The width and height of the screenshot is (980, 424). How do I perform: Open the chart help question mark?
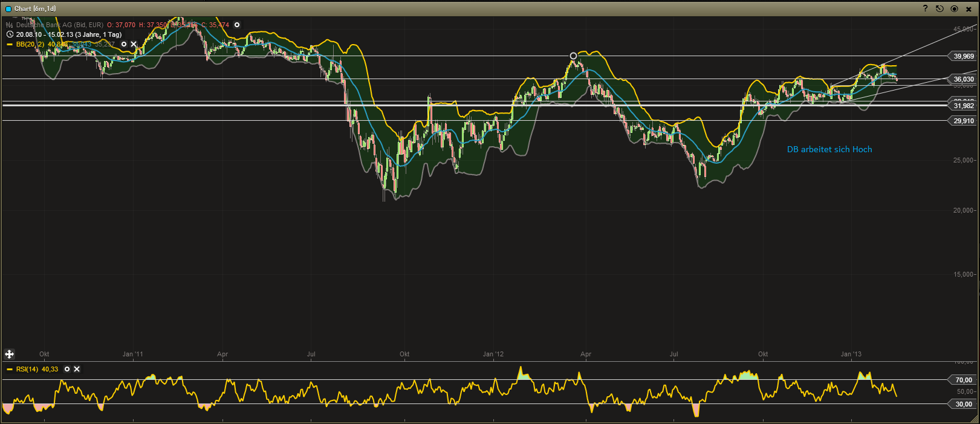point(925,8)
